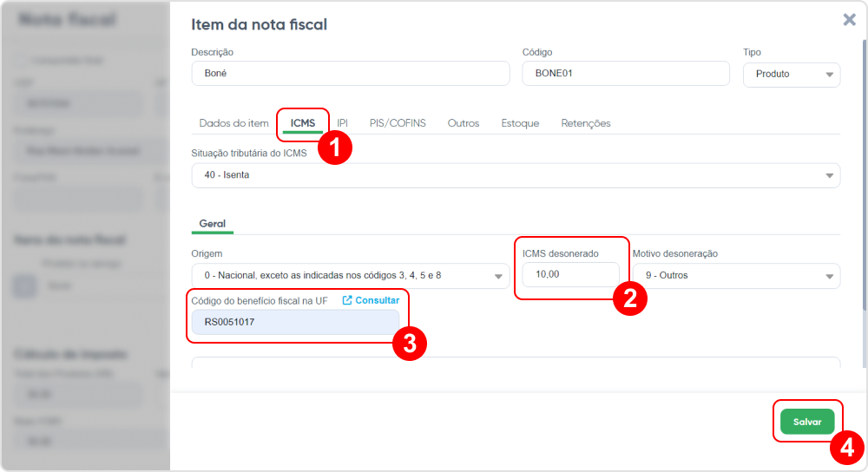Viewport: 868px width, 472px height.
Task: Select the Retenções tab
Action: click(586, 123)
